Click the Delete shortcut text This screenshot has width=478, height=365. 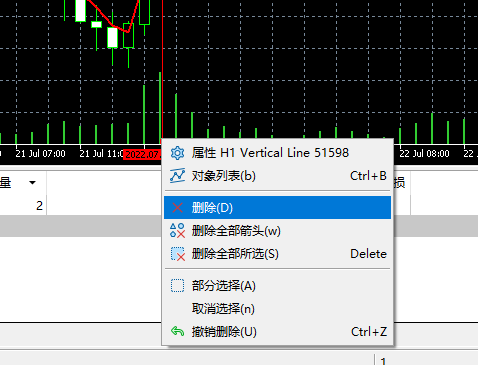point(369,254)
